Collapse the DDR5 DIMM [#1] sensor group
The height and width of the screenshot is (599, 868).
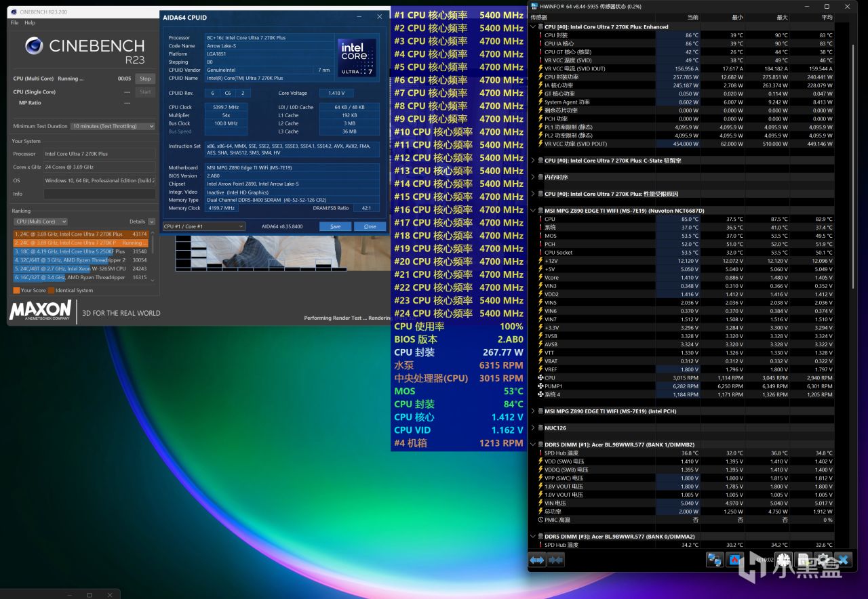(x=532, y=445)
